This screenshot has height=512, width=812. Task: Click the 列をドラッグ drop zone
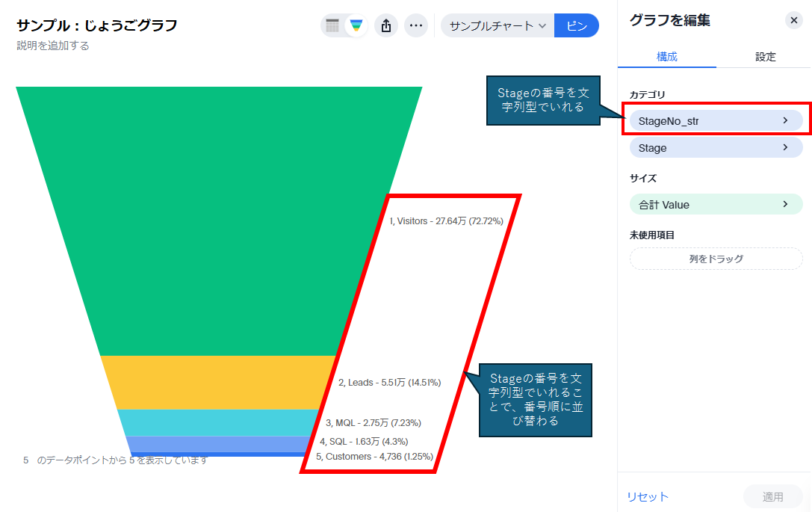716,259
